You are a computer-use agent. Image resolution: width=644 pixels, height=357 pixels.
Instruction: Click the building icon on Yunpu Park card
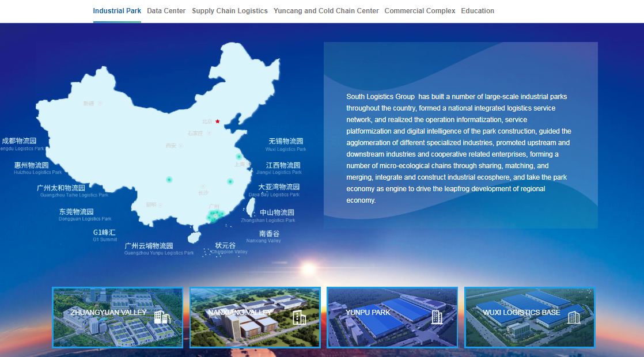(x=436, y=317)
